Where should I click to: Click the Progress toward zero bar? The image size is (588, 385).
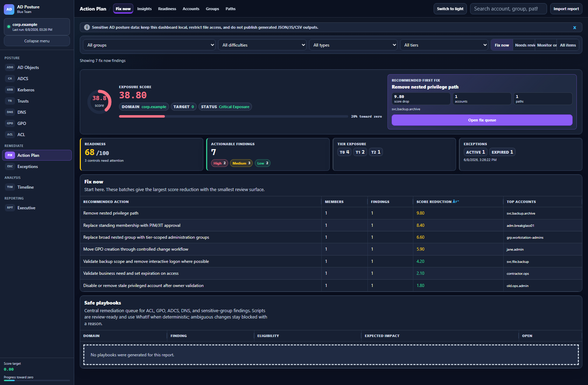pyautogui.click(x=37, y=380)
